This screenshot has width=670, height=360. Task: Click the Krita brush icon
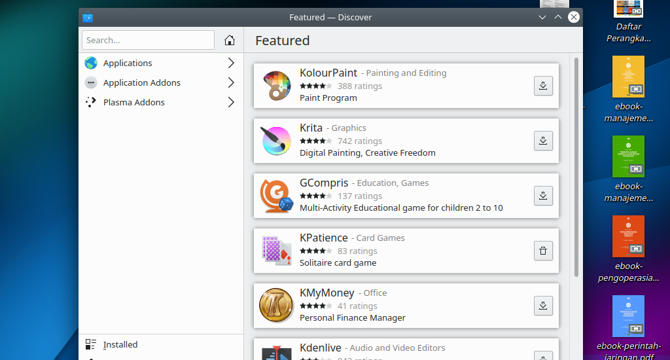point(276,141)
